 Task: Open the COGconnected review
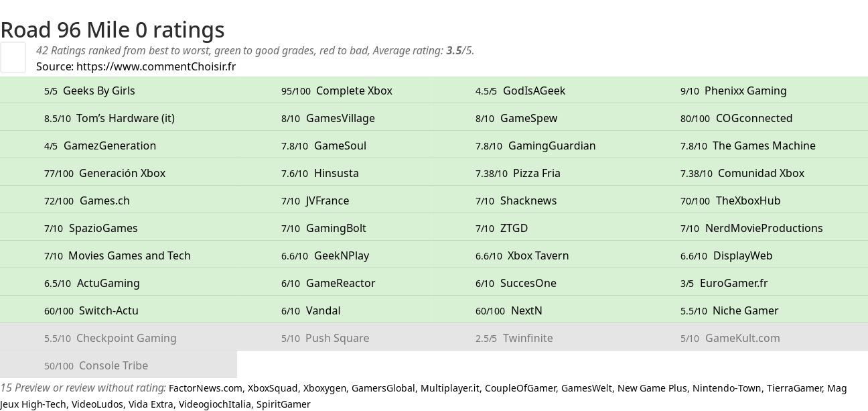pyautogui.click(x=754, y=118)
